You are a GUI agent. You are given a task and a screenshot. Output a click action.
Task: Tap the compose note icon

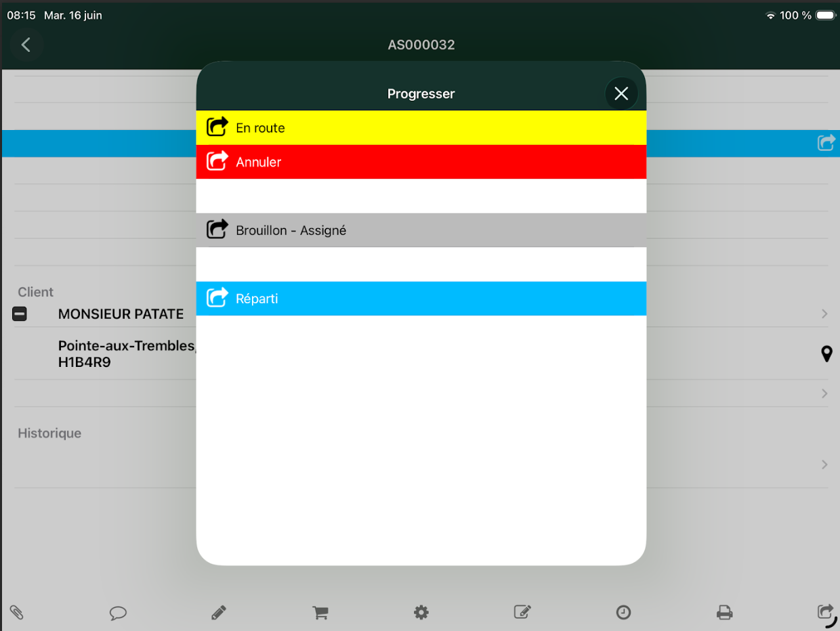click(522, 612)
